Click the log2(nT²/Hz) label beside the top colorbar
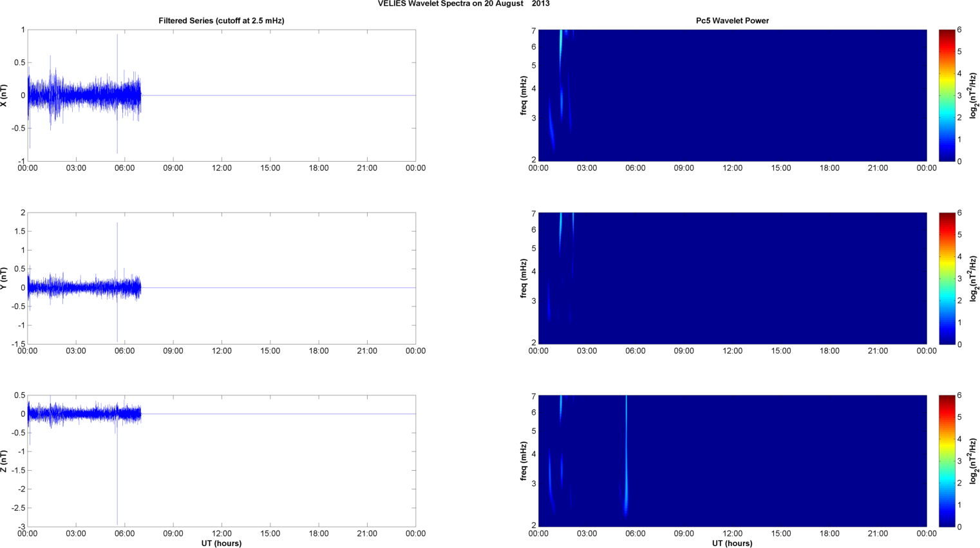The image size is (980, 548). coord(974,95)
